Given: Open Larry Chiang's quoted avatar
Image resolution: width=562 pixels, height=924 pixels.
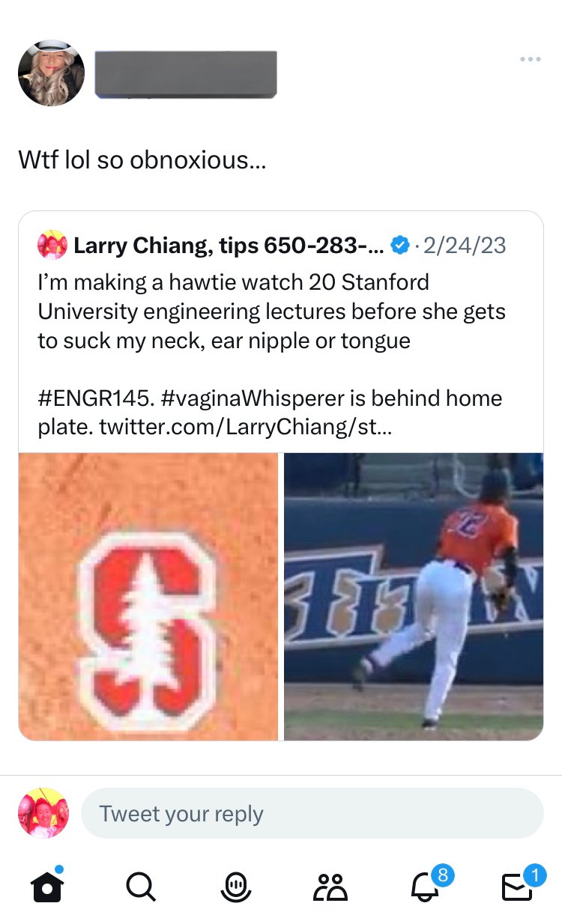Looking at the screenshot, I should [x=52, y=245].
